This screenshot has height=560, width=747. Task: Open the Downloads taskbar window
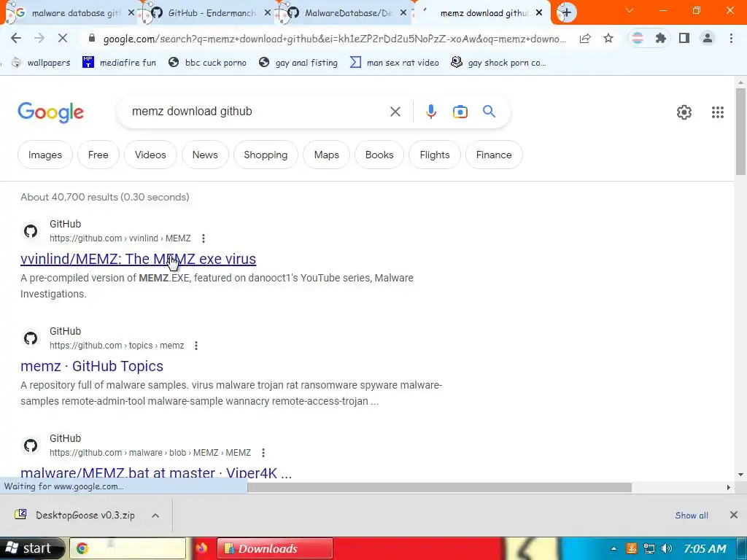[x=275, y=548]
